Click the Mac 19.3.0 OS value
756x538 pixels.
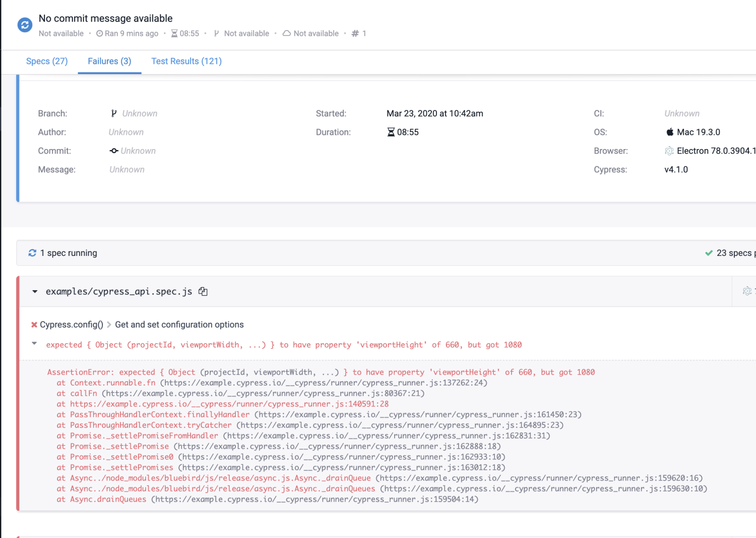click(699, 132)
